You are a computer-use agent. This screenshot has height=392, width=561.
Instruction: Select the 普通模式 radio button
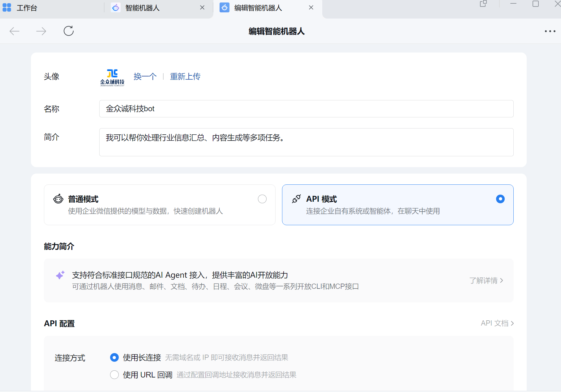(262, 199)
